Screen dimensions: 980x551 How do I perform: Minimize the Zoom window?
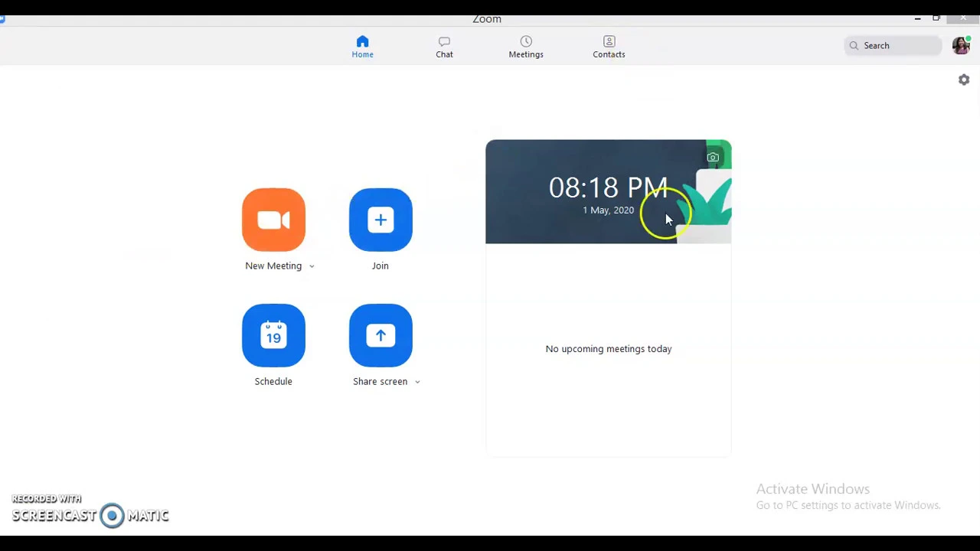[917, 18]
